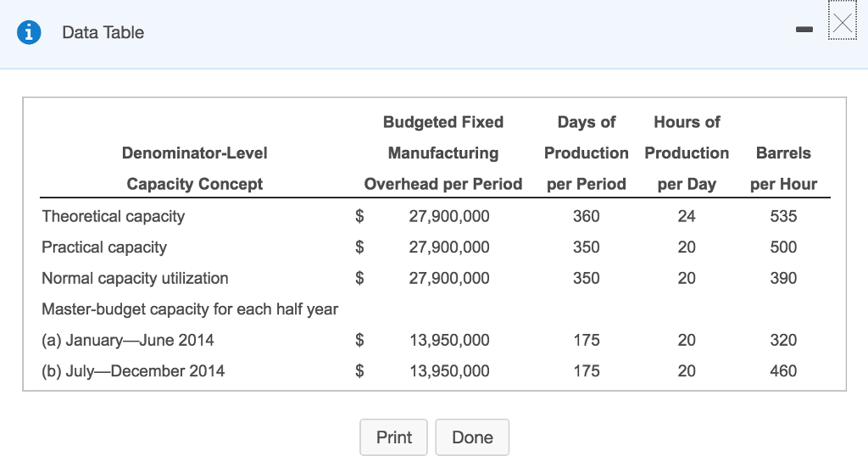The height and width of the screenshot is (467, 868).
Task: Click the 24 hours per day value
Action: point(687,216)
